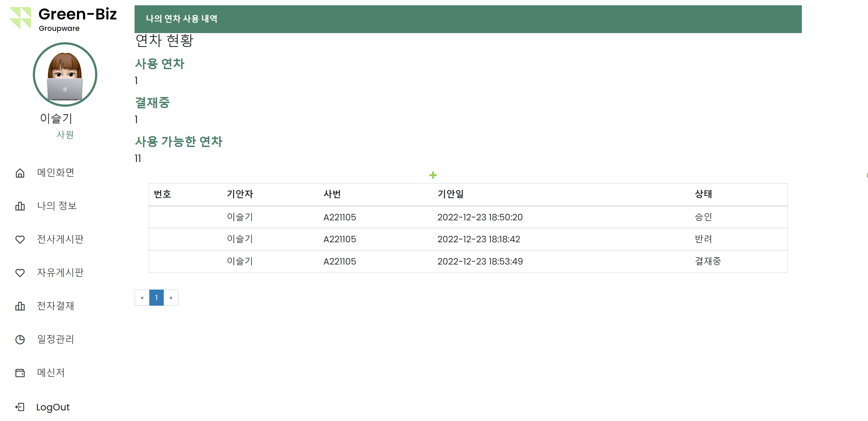Click the heart icon next to 자유게시판
Screen dimensions: 868x421
(20, 273)
